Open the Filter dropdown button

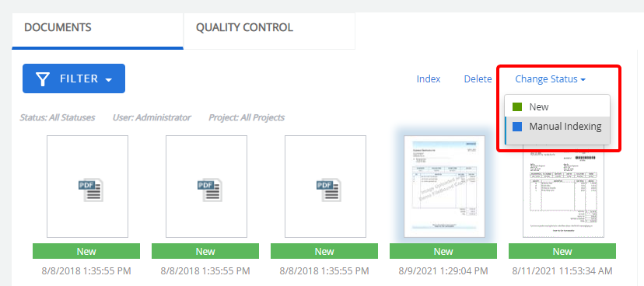tap(74, 78)
